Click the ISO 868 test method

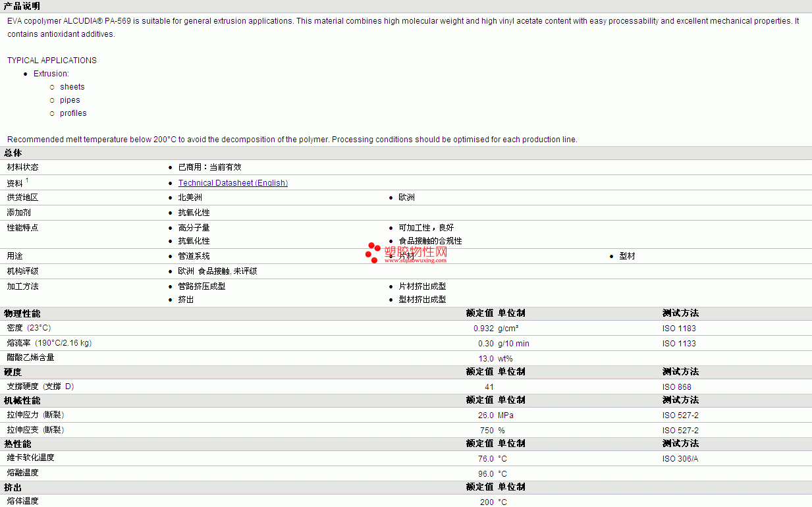(x=677, y=387)
